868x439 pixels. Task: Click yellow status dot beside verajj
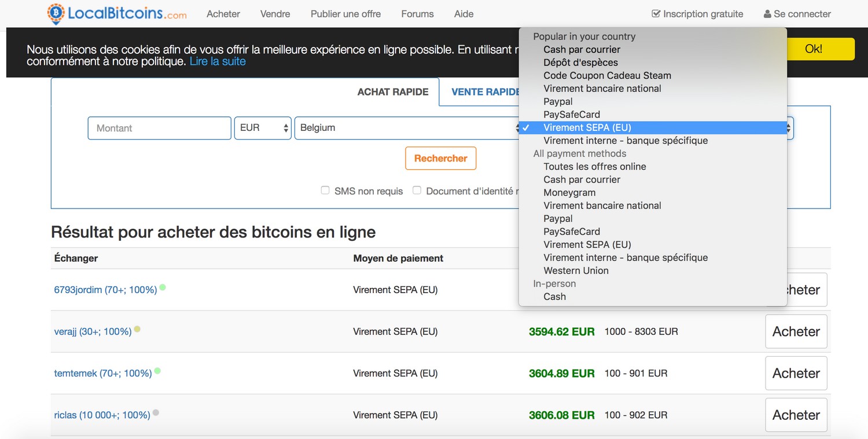click(x=137, y=329)
